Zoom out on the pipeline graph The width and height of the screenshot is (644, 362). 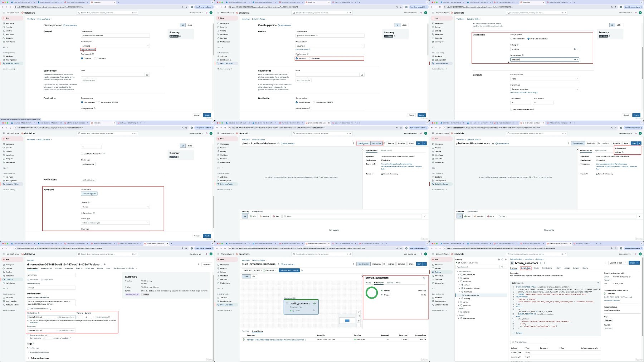(x=358, y=325)
